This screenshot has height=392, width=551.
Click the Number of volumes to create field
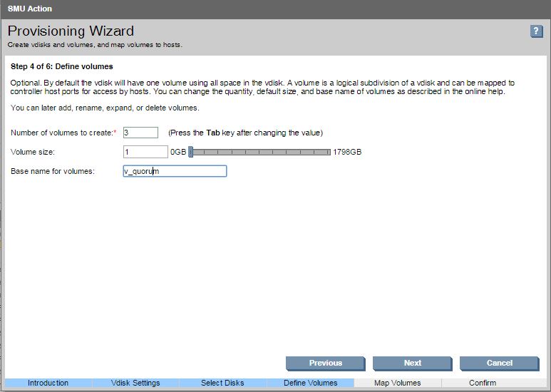coord(140,133)
